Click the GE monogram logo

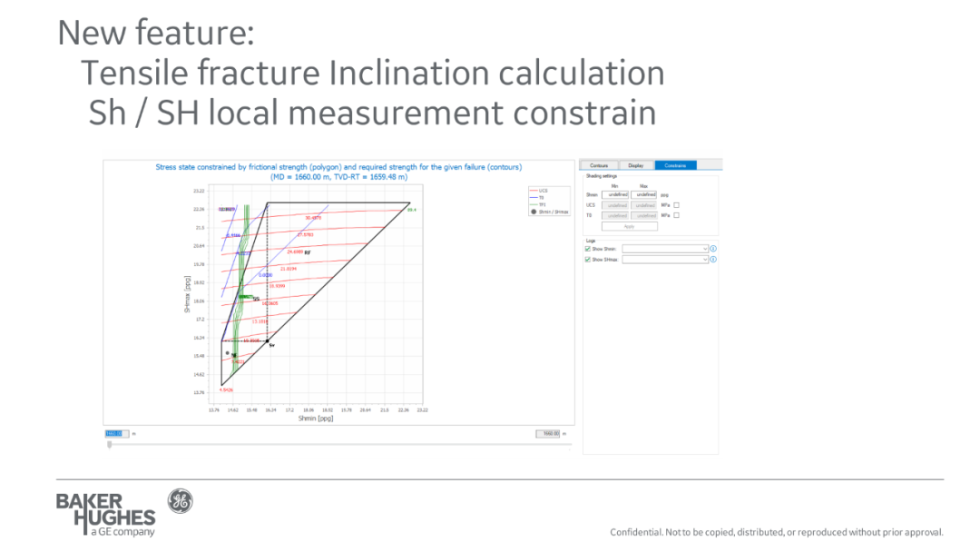coord(180,501)
